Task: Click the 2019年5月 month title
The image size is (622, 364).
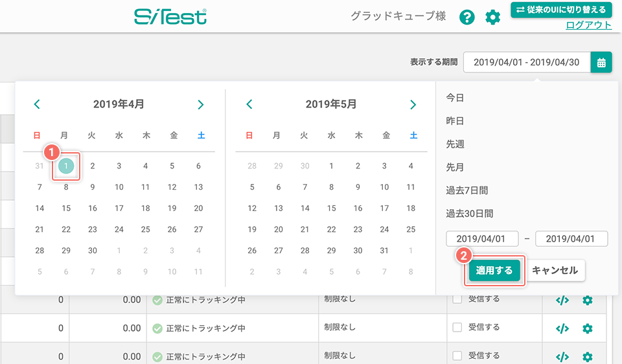Action: click(x=331, y=104)
